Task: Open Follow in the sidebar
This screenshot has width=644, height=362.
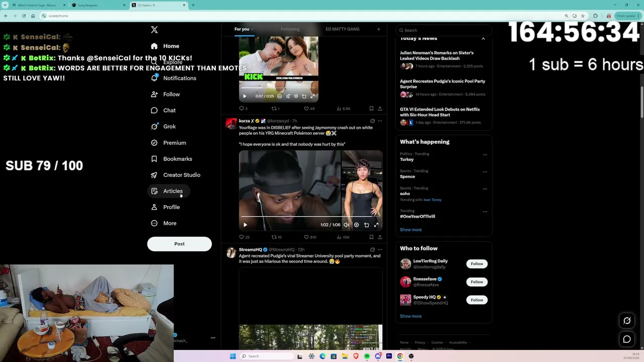Action: tap(165, 95)
